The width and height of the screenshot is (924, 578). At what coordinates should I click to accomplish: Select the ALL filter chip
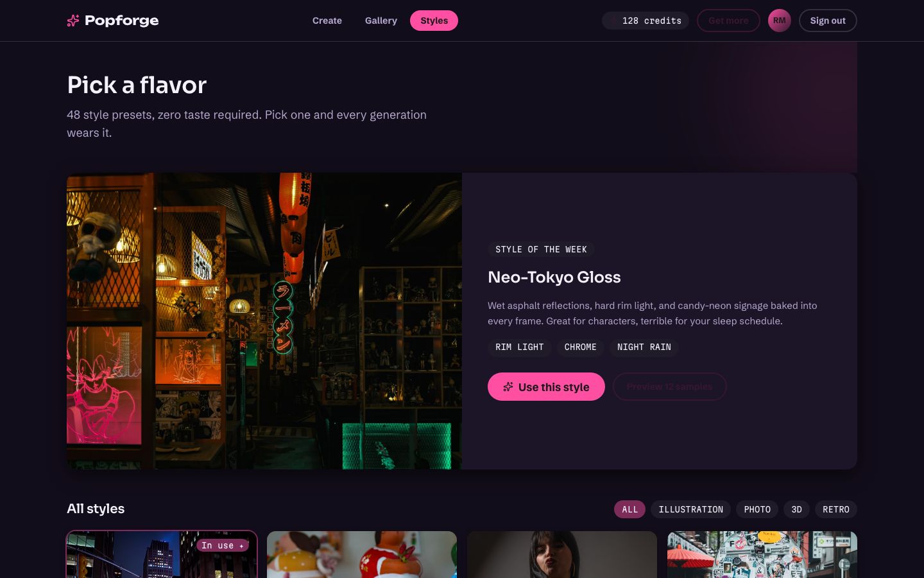click(x=629, y=509)
